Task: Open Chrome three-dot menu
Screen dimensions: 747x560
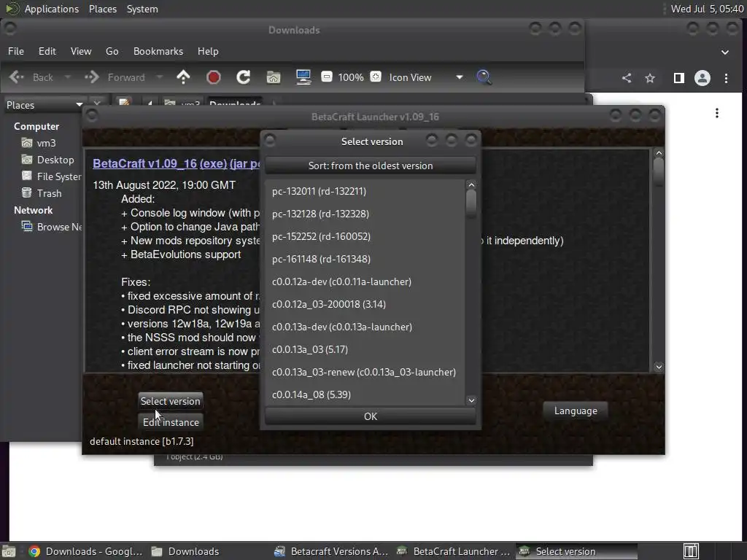Action: point(726,78)
